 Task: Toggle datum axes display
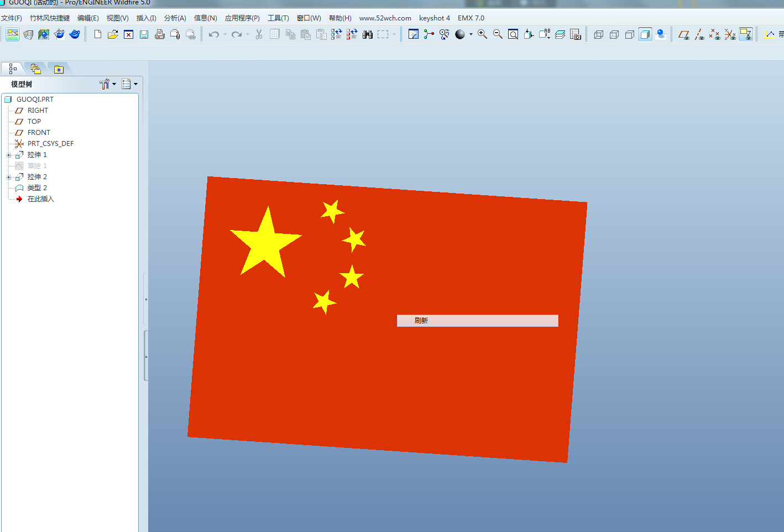point(699,34)
